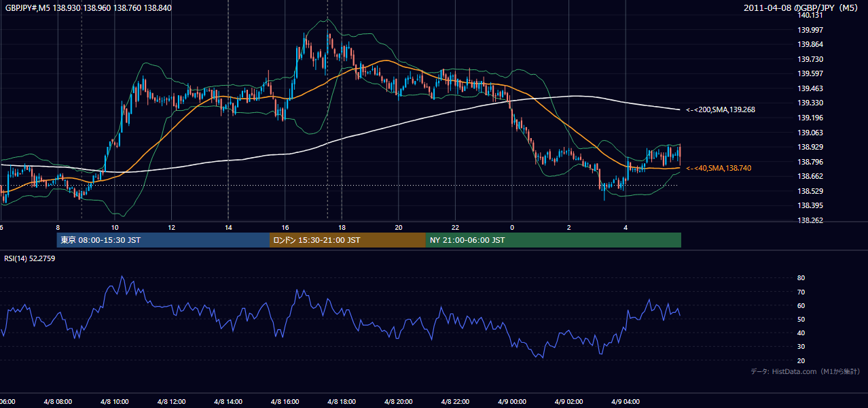Click bottom date label 4/8 20:00
The height and width of the screenshot is (408, 868).
(398, 402)
